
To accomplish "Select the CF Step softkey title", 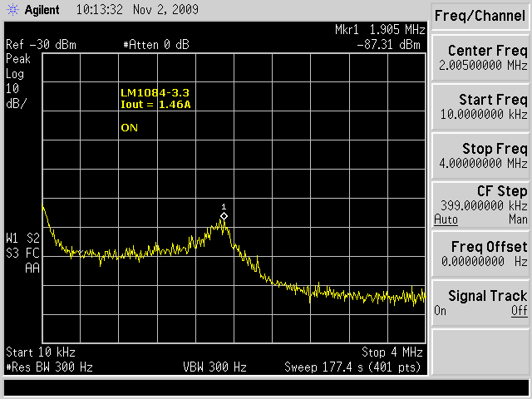I will coord(502,191).
